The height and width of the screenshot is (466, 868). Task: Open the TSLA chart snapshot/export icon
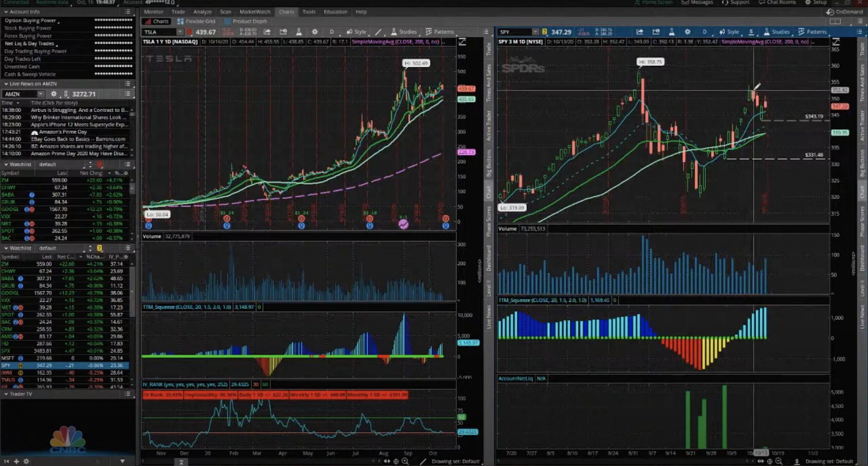[283, 32]
